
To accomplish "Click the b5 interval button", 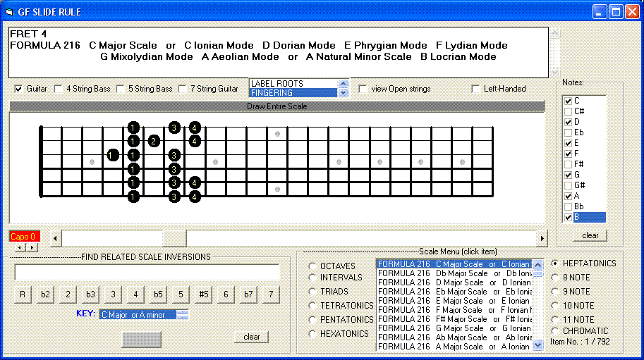I will 158,294.
